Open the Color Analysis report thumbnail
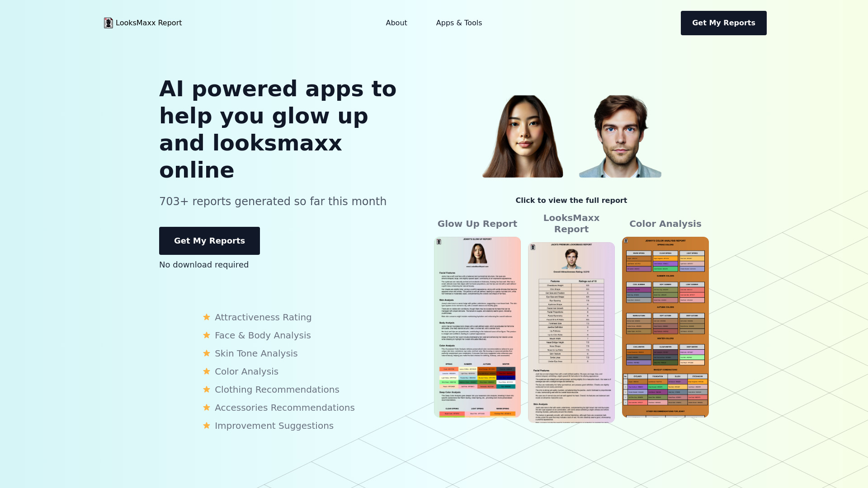 tap(665, 327)
